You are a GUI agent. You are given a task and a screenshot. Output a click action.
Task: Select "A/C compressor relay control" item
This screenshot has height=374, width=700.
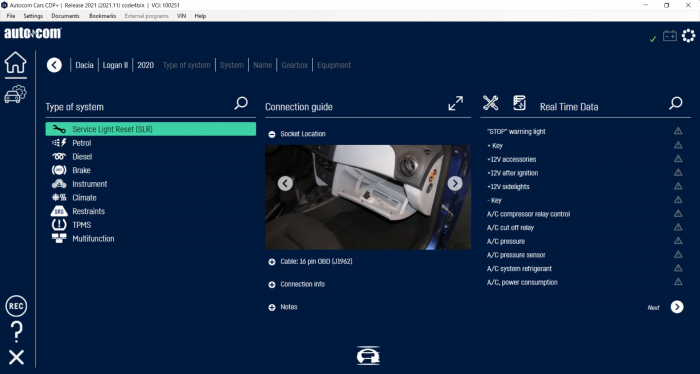coord(529,214)
